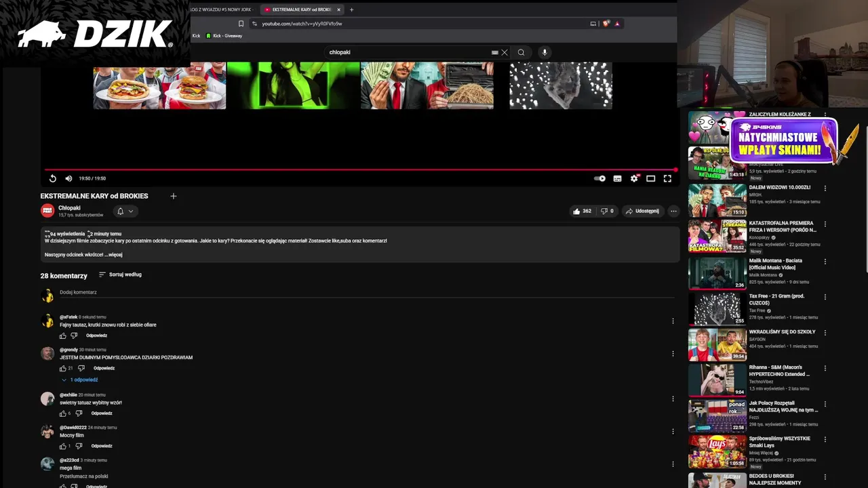Screen dimensions: 868x488
Task: Open the three-dot menu on @Dawid0222's comment
Action: pyautogui.click(x=673, y=432)
